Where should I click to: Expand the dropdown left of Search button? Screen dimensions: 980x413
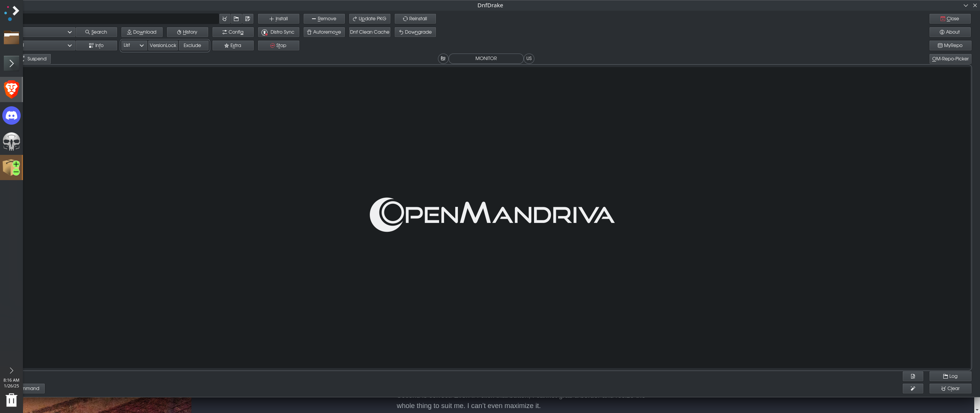point(69,32)
